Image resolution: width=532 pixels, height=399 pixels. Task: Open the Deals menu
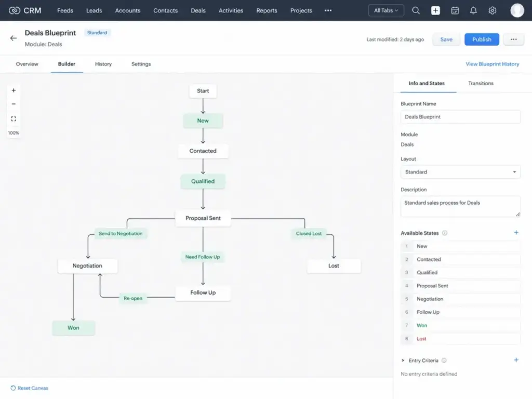coord(198,10)
